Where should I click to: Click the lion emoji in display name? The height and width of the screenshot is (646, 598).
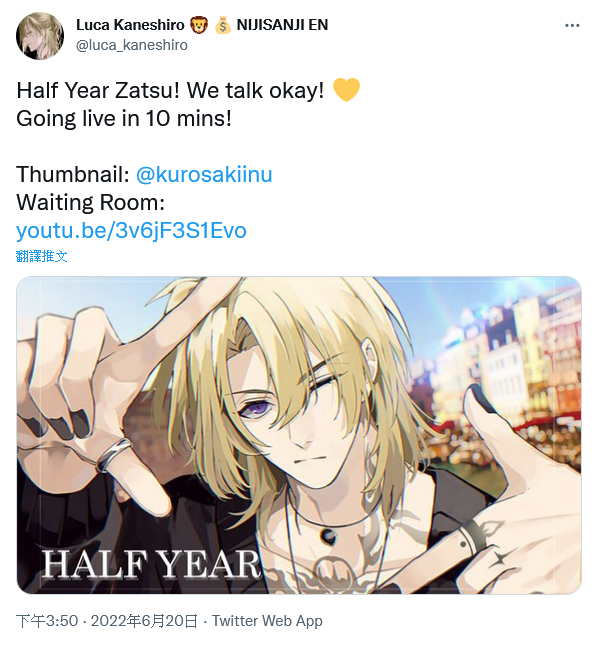click(x=199, y=25)
